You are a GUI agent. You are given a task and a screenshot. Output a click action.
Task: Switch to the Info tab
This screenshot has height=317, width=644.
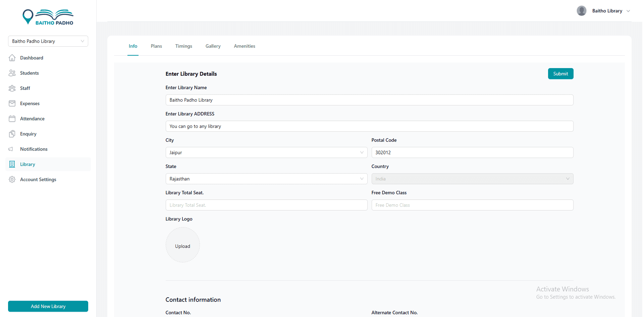[133, 46]
